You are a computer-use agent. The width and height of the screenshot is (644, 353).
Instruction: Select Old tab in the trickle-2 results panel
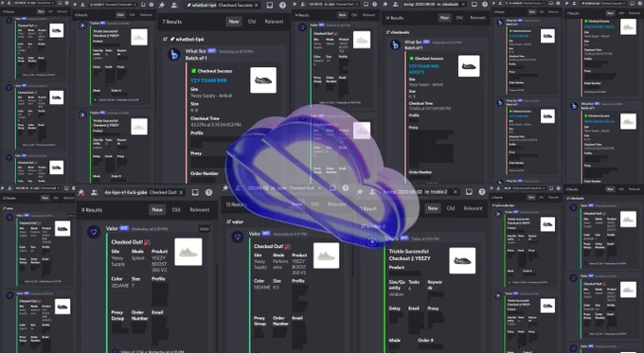click(x=451, y=208)
